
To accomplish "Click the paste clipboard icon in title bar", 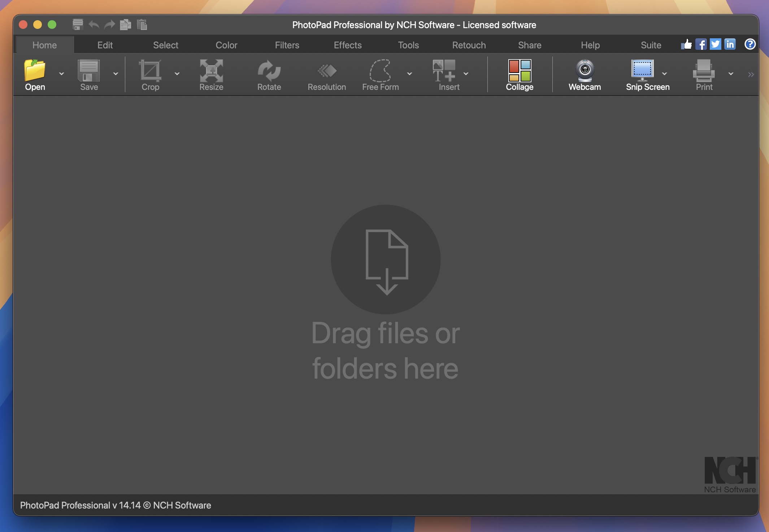I will coord(142,25).
